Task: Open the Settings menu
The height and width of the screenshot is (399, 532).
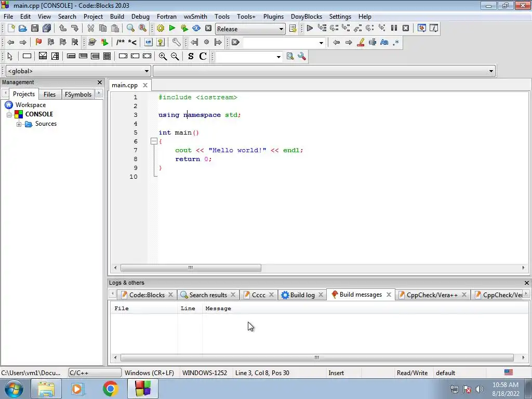Action: (340, 17)
